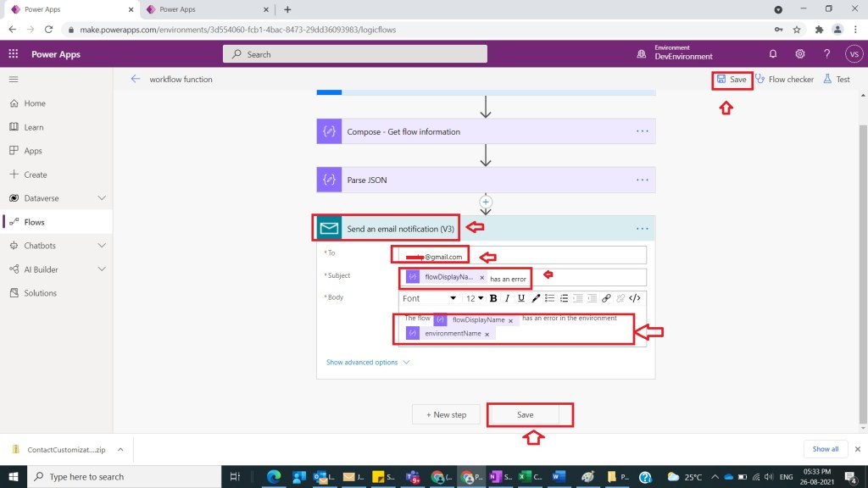The width and height of the screenshot is (868, 488).
Task: Go back using the left arrow icon
Action: tap(136, 79)
